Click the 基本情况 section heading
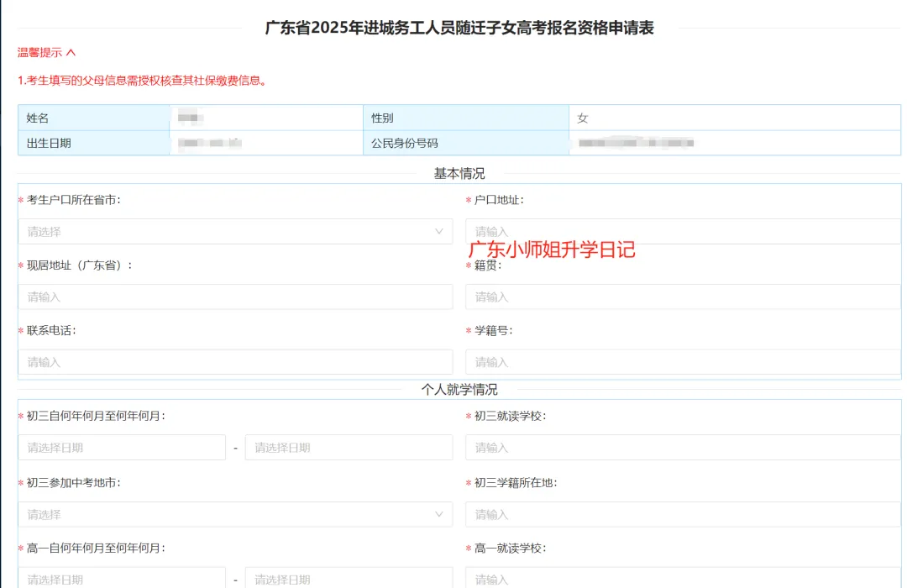The image size is (907, 588). [459, 173]
